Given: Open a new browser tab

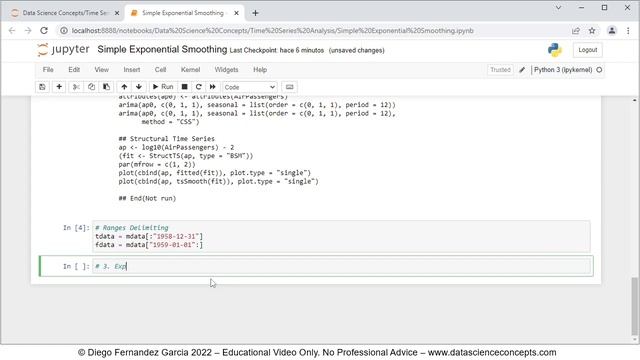Looking at the screenshot, I should pos(256,13).
